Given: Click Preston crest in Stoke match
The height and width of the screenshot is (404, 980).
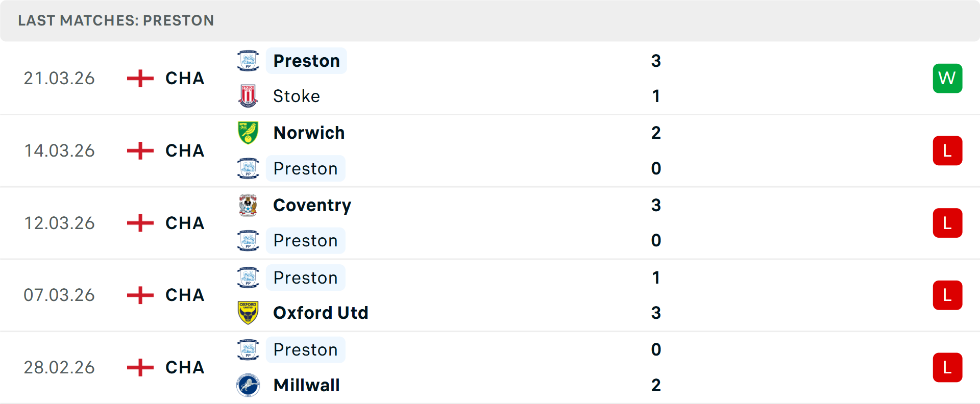Looking at the screenshot, I should [248, 61].
